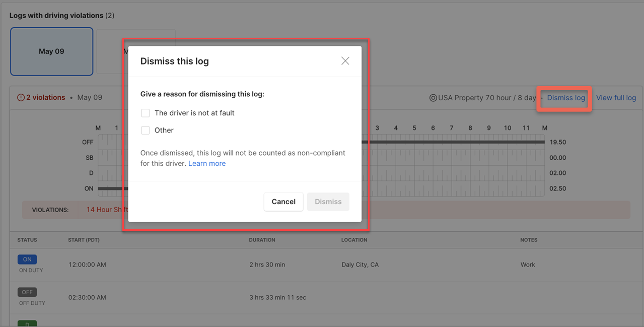Check the 'Other' reason checkbox
The height and width of the screenshot is (327, 644).
tap(146, 130)
